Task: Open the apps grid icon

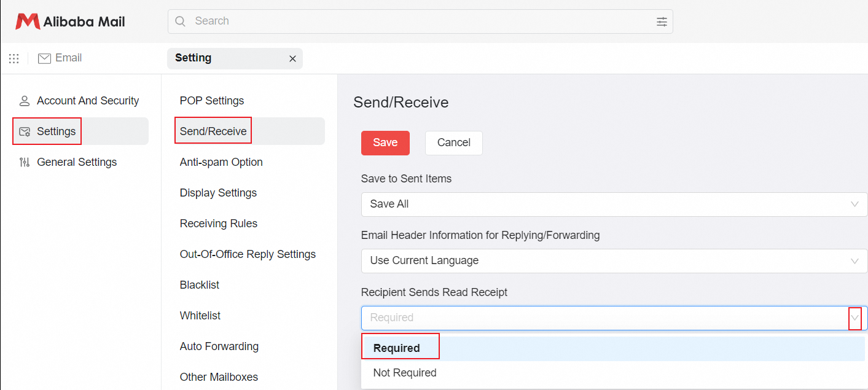Action: click(14, 58)
